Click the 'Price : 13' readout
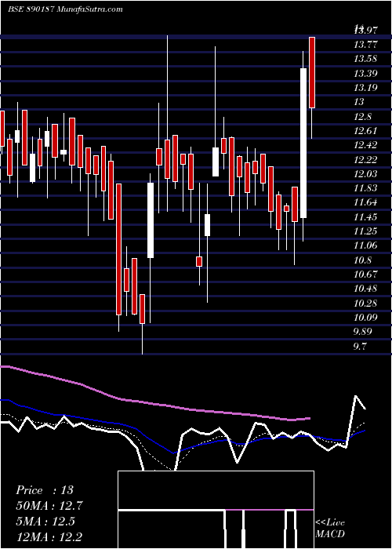 45,490
